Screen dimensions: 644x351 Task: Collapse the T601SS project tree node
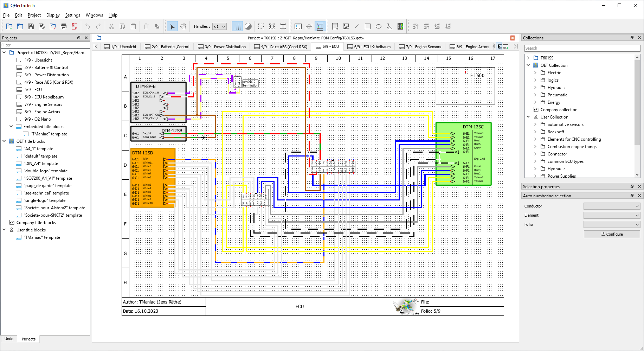point(4,52)
